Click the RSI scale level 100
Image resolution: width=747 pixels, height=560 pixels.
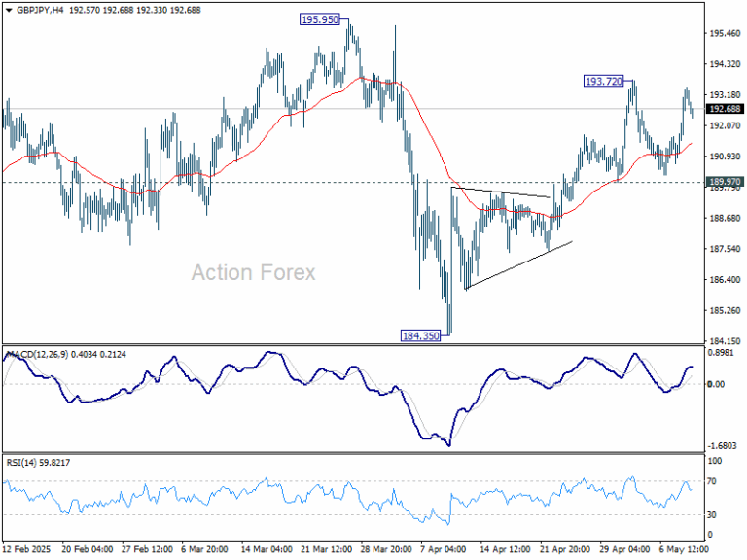pyautogui.click(x=715, y=461)
